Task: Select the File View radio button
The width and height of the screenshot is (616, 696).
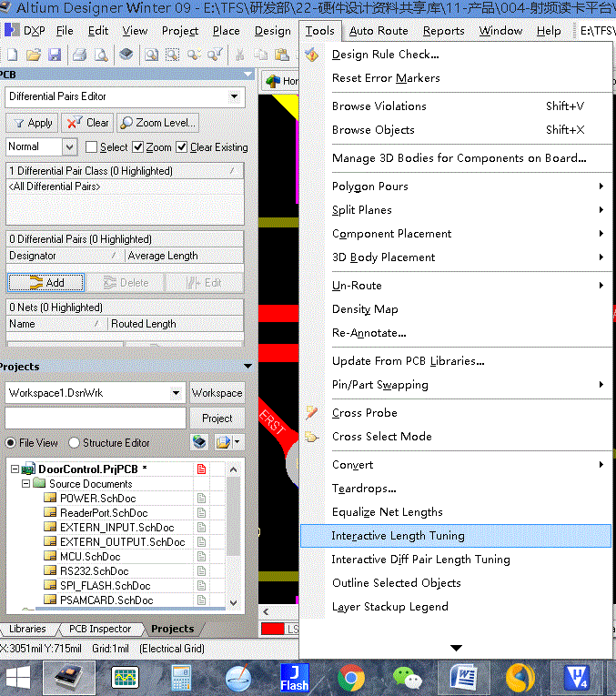Action: [x=11, y=442]
